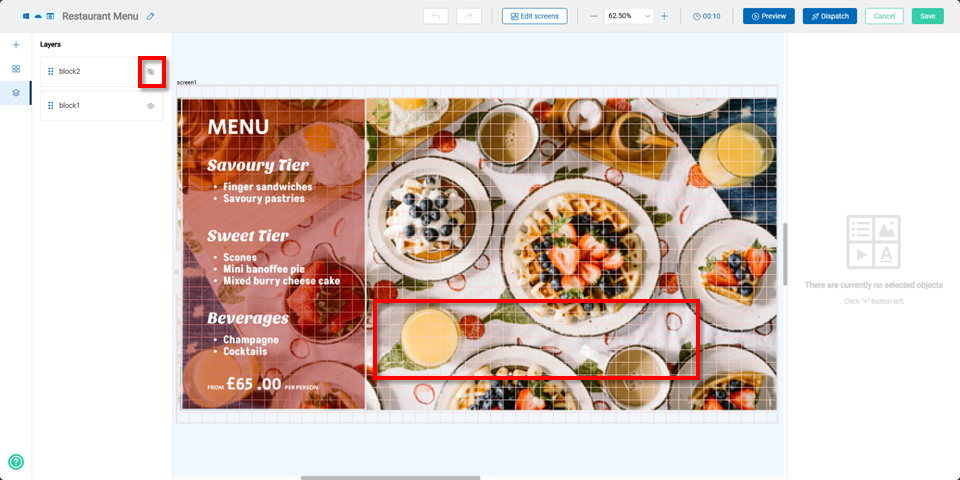Click the Preview button
The height and width of the screenshot is (480, 960).
pos(769,17)
